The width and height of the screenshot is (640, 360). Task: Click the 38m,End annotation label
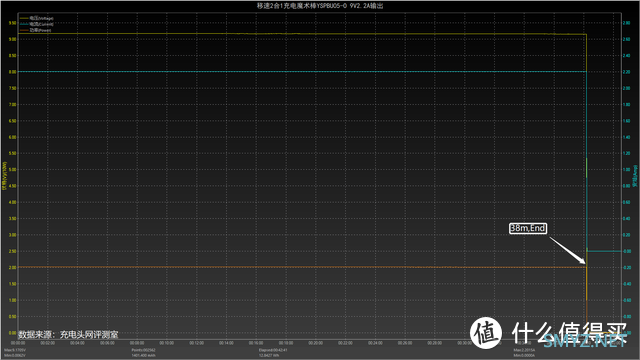tap(528, 228)
